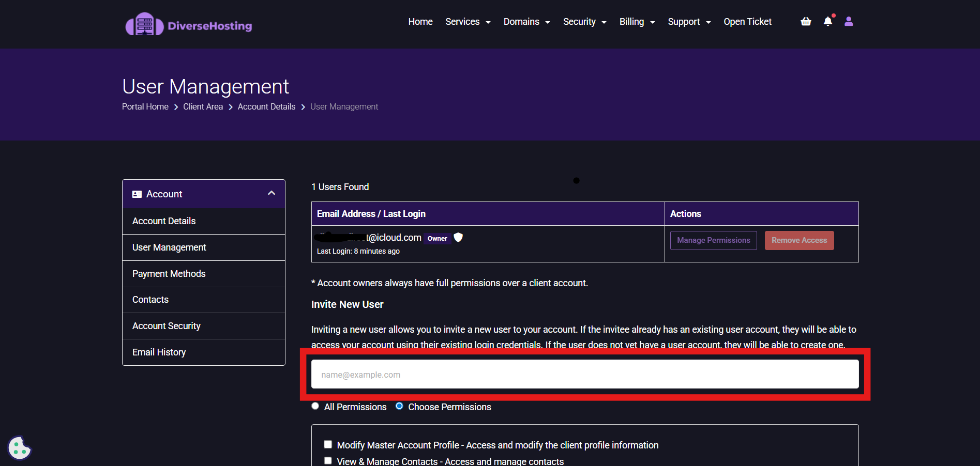
Task: Click the cookie settings icon
Action: coord(20,448)
